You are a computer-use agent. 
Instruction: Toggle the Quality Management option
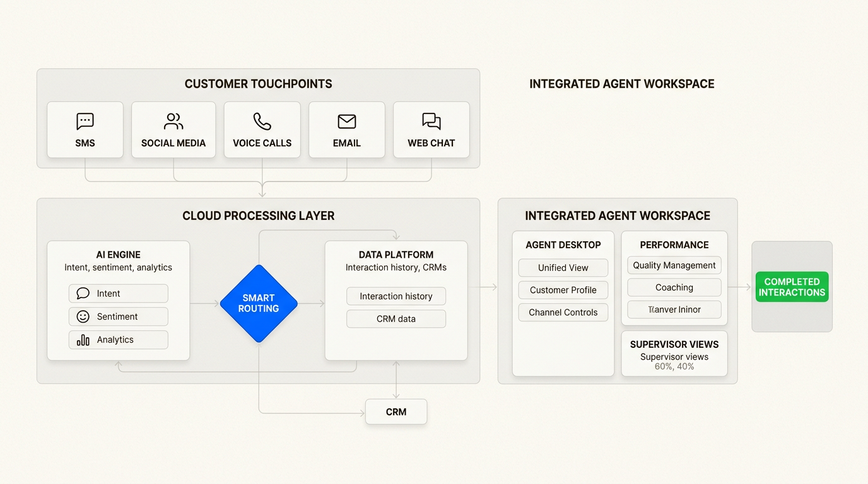coord(674,265)
